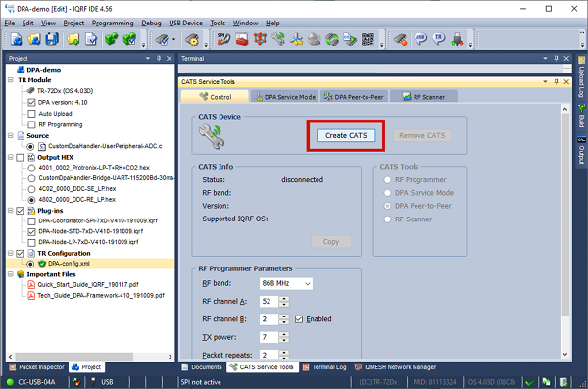Select Quick_Start_Guide_IQRF_190117.pdf file

[88, 285]
